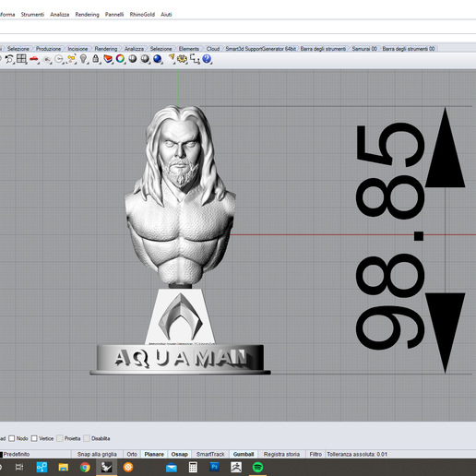Click the Zoom selected magnifier icon
The height and width of the screenshot is (476, 476).
pos(9,59)
